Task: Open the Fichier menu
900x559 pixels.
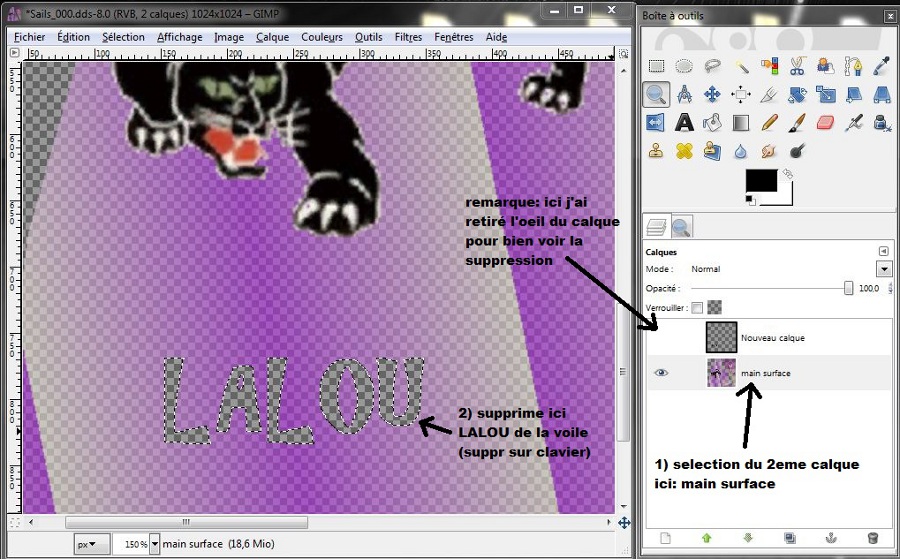Action: 29,37
